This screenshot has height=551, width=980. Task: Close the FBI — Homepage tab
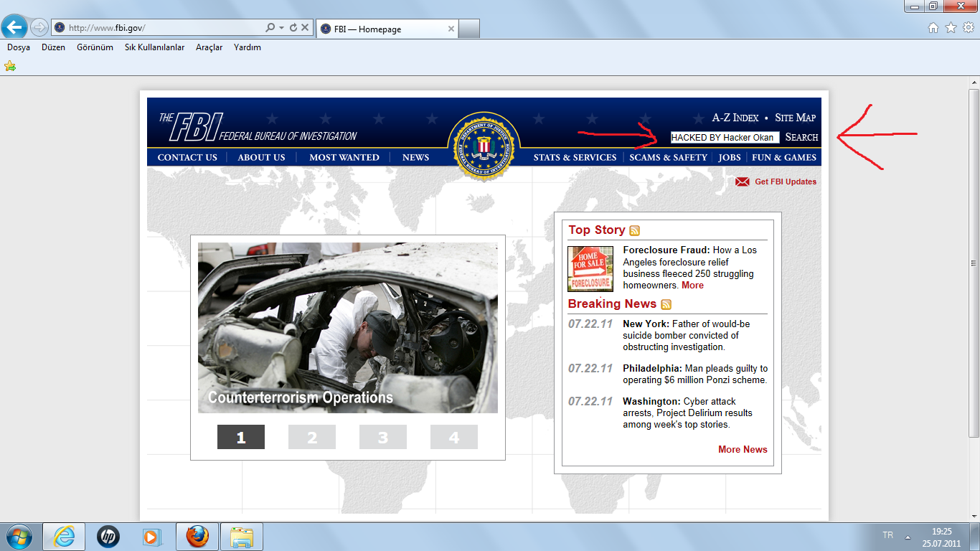(451, 29)
